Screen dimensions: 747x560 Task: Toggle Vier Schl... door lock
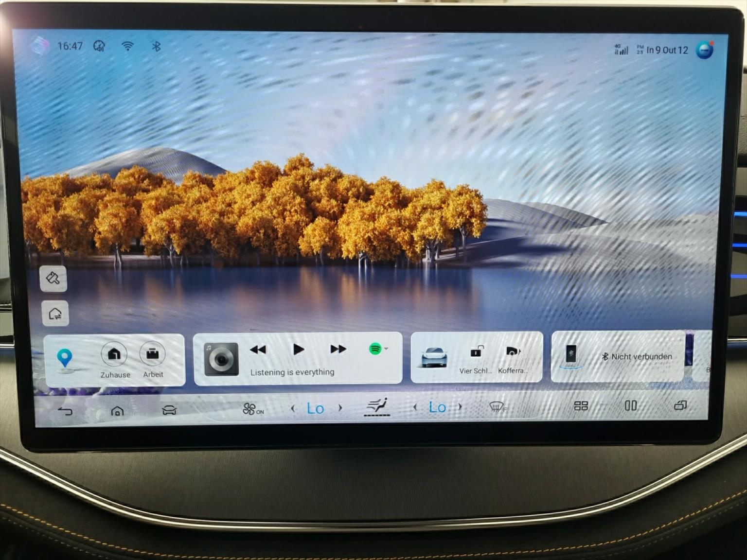pyautogui.click(x=476, y=360)
